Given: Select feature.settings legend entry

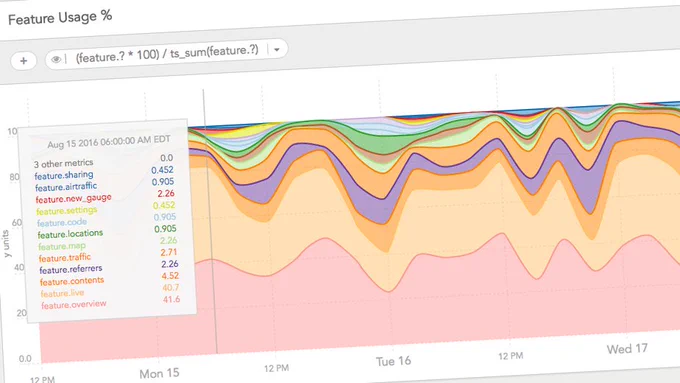Looking at the screenshot, I should 67,211.
